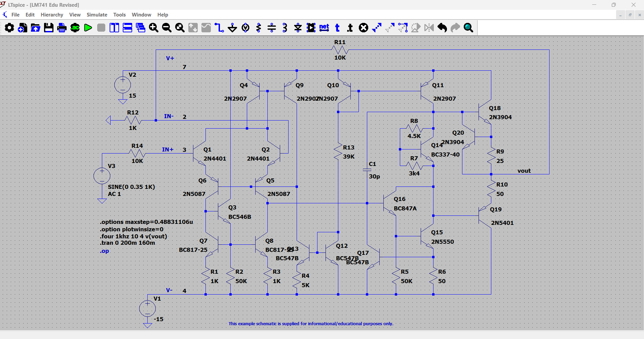The image size is (644, 339).
Task: Create a new schematic with the toolbar icon
Action: click(x=23, y=28)
